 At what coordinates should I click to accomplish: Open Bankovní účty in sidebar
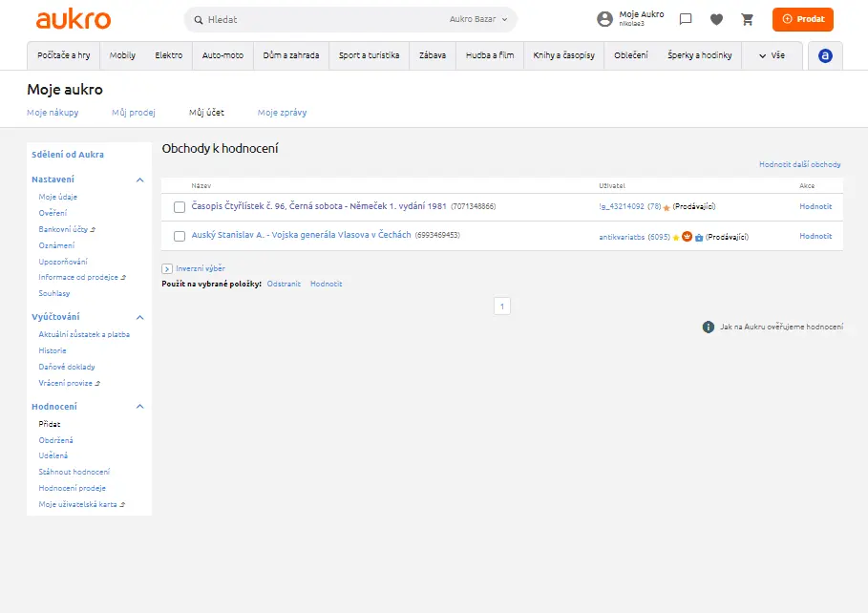[x=63, y=229]
